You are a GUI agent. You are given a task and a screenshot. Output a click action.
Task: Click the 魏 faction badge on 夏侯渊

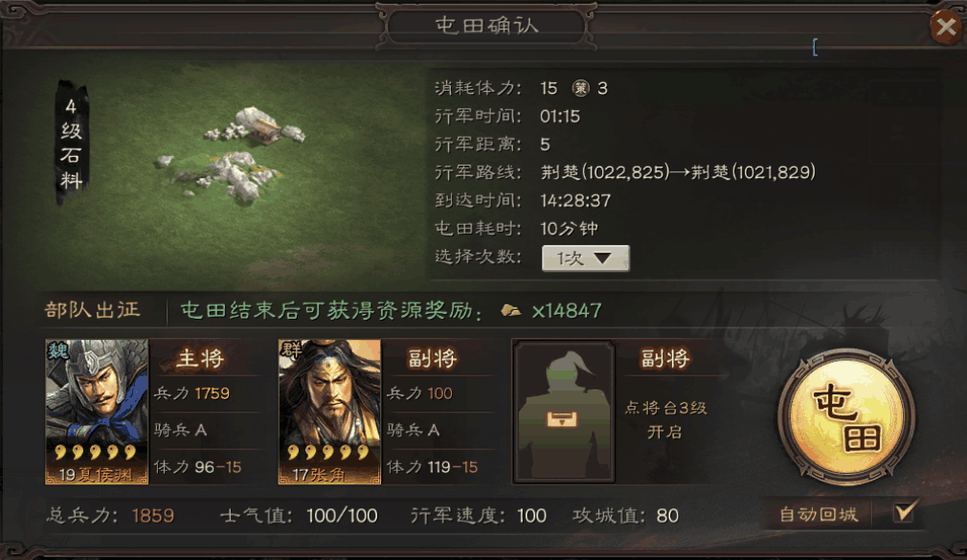(x=58, y=351)
